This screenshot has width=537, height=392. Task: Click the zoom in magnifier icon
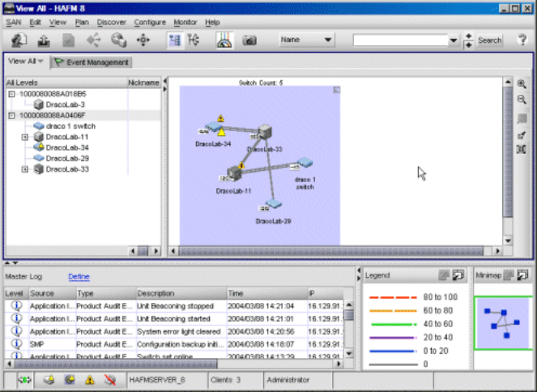(522, 84)
